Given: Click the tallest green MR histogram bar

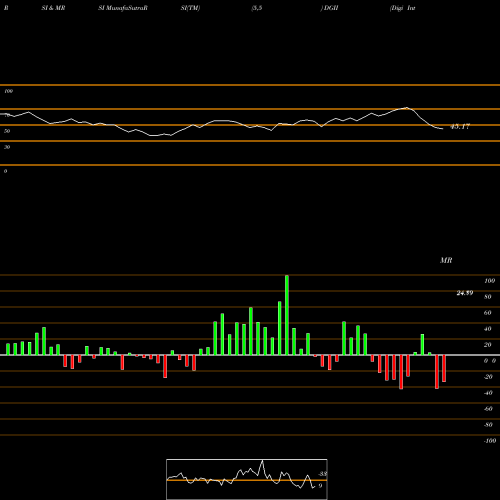Looking at the screenshot, I should (287, 315).
